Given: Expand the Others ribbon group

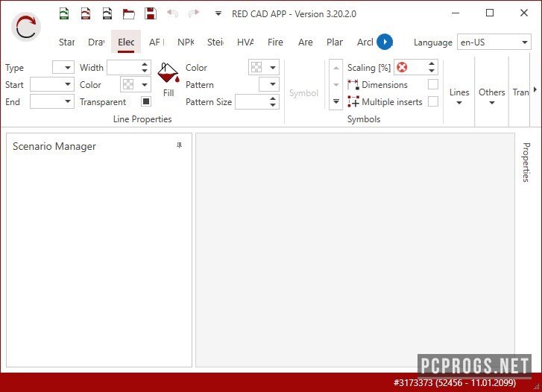Looking at the screenshot, I should (x=491, y=96).
